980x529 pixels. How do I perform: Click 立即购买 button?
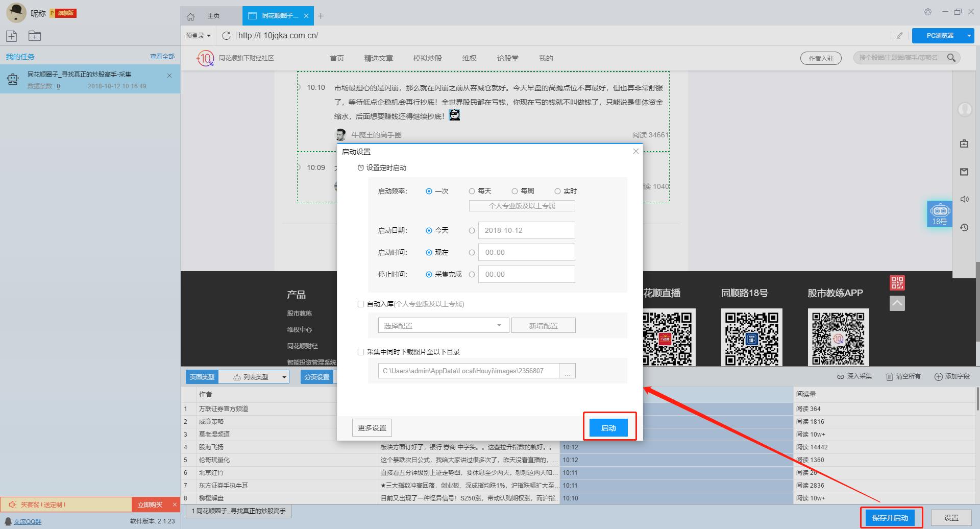(150, 504)
